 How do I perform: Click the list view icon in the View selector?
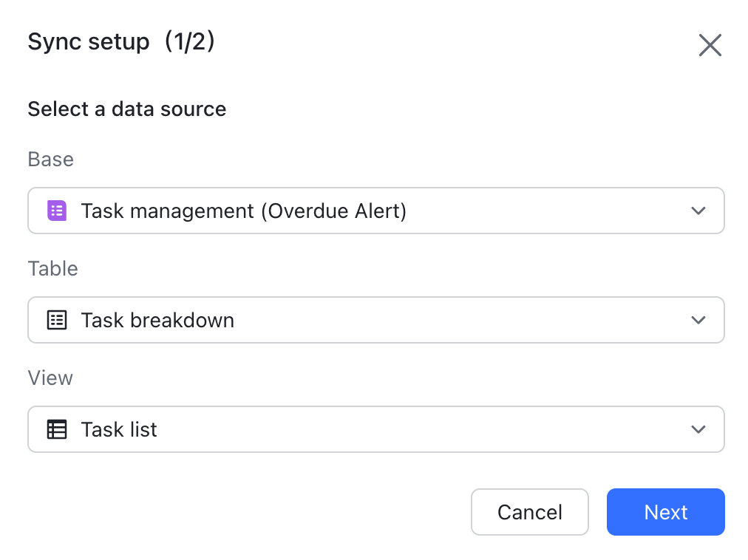[x=56, y=429]
